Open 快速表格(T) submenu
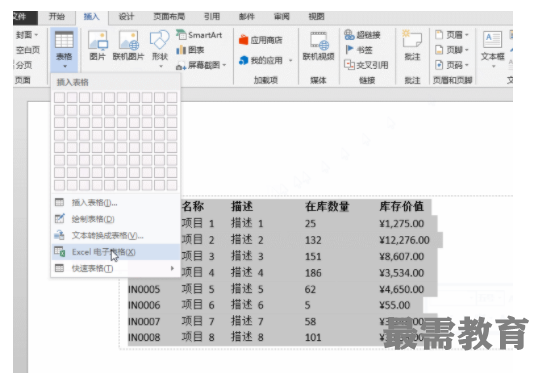 coord(115,269)
